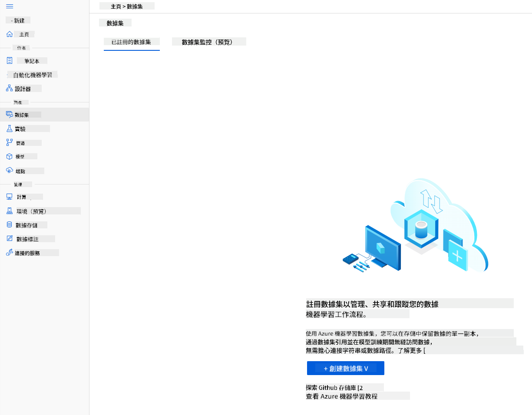The height and width of the screenshot is (415, 532).
Task: Select 連接的服務 linked services icon
Action: coord(10,253)
